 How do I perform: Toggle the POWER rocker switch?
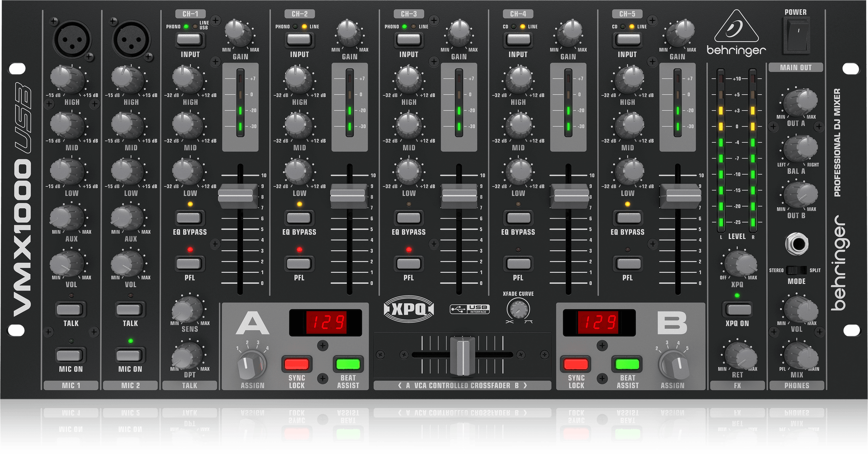coord(796,36)
